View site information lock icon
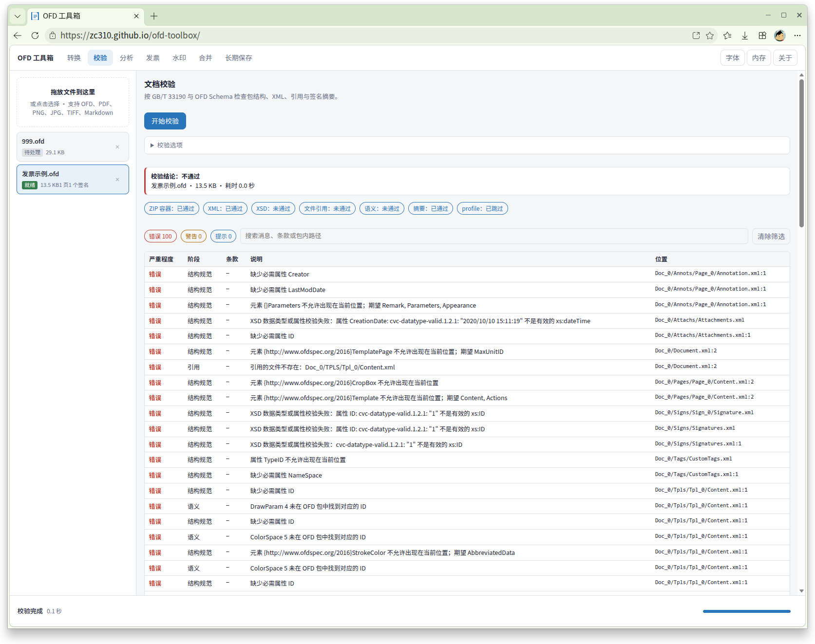 [x=53, y=36]
